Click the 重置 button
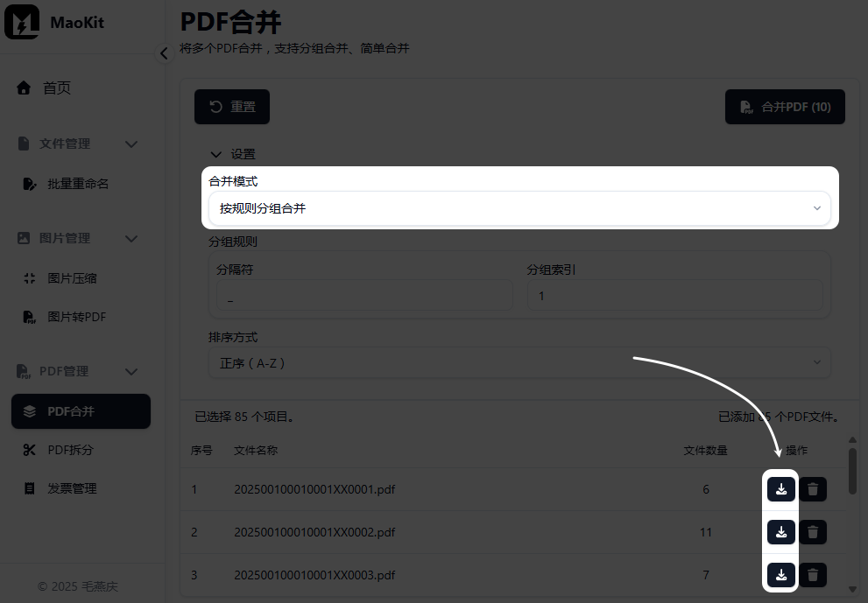868x603 pixels. pyautogui.click(x=232, y=107)
